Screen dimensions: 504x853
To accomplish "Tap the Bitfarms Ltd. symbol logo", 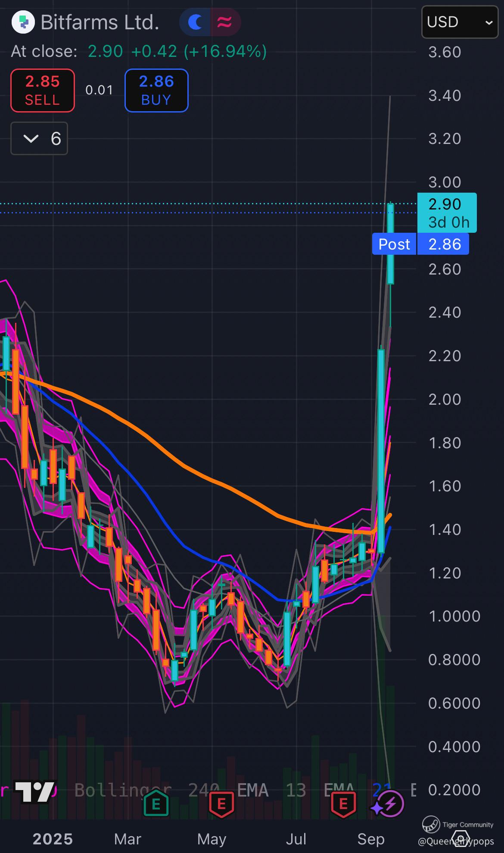I will tap(23, 22).
